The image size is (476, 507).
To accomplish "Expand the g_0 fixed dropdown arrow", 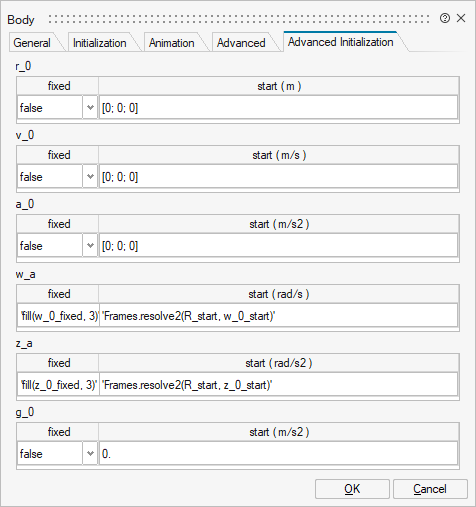I will point(90,454).
